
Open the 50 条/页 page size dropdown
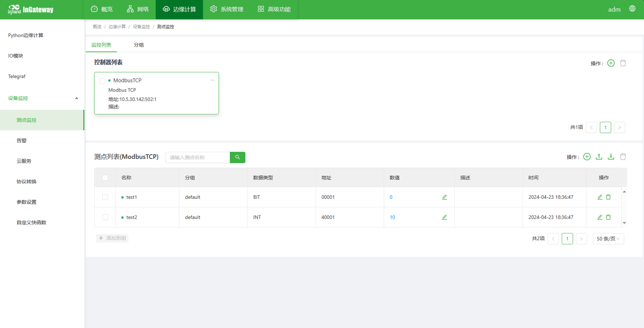(x=608, y=239)
